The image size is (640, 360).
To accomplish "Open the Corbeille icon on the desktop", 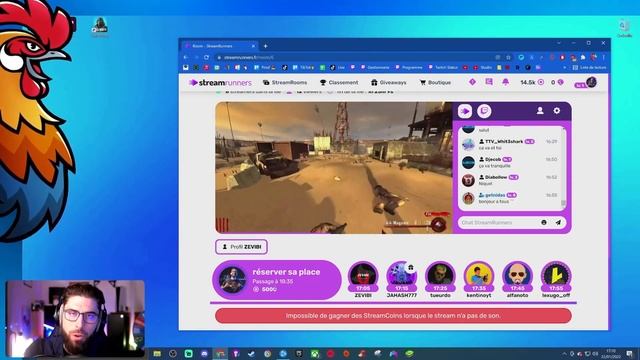I will pos(624,28).
